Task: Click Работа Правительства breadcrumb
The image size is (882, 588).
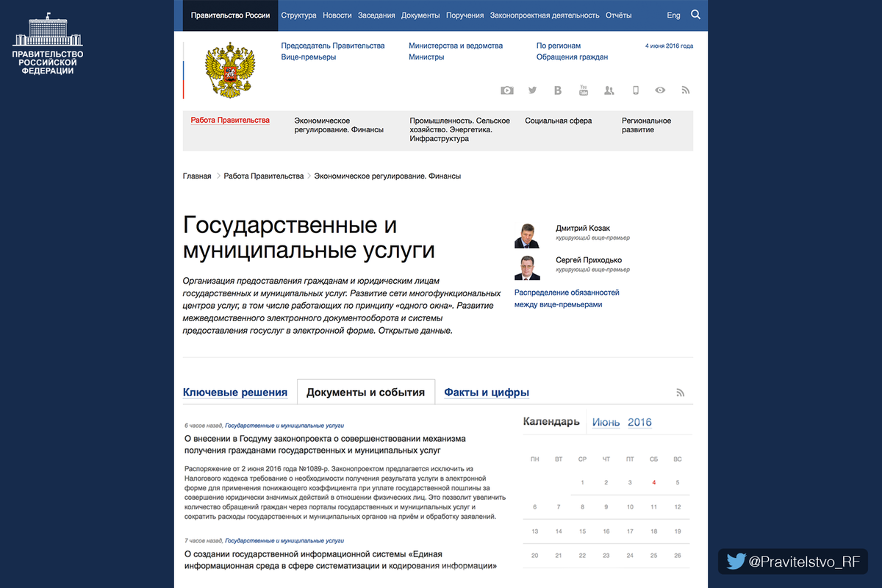Action: click(264, 176)
